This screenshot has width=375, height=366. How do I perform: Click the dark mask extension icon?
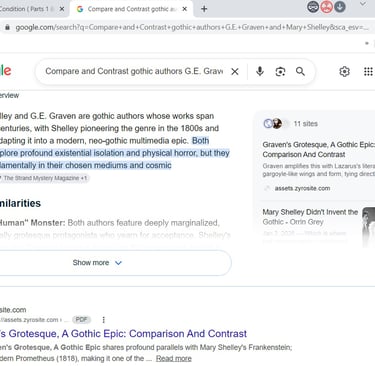[313, 7]
